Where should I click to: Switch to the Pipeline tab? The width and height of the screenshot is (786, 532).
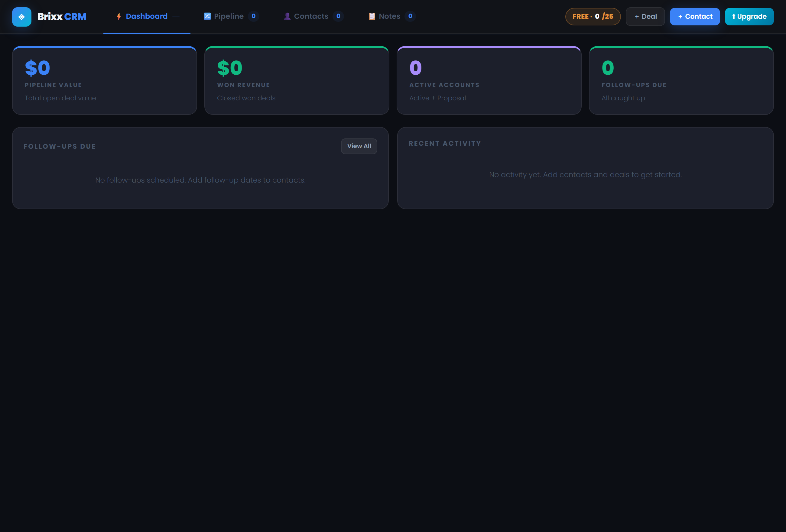[x=231, y=17]
